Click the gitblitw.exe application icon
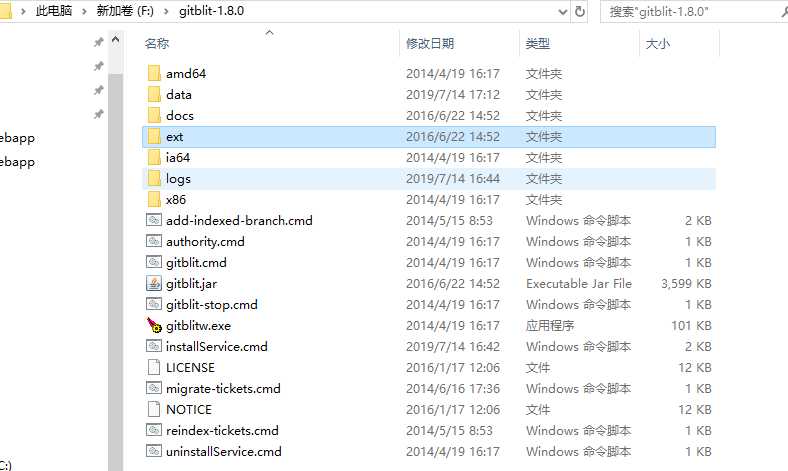Image resolution: width=788 pixels, height=471 pixels. coord(154,325)
